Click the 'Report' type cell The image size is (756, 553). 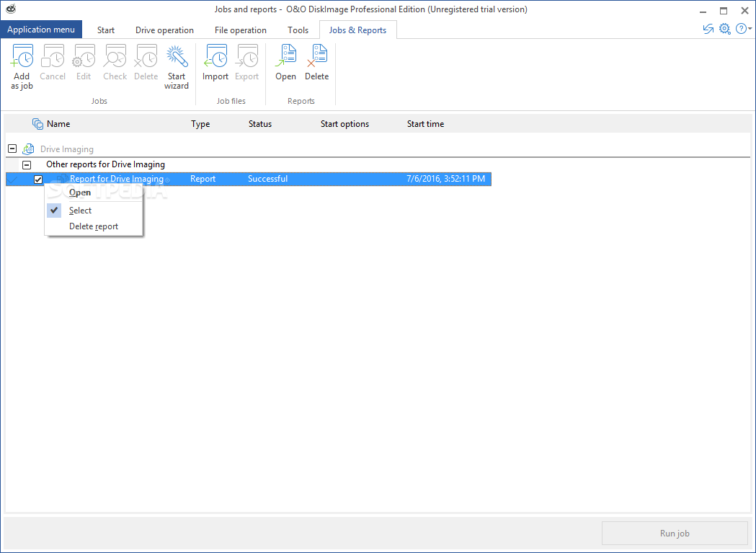tap(203, 179)
